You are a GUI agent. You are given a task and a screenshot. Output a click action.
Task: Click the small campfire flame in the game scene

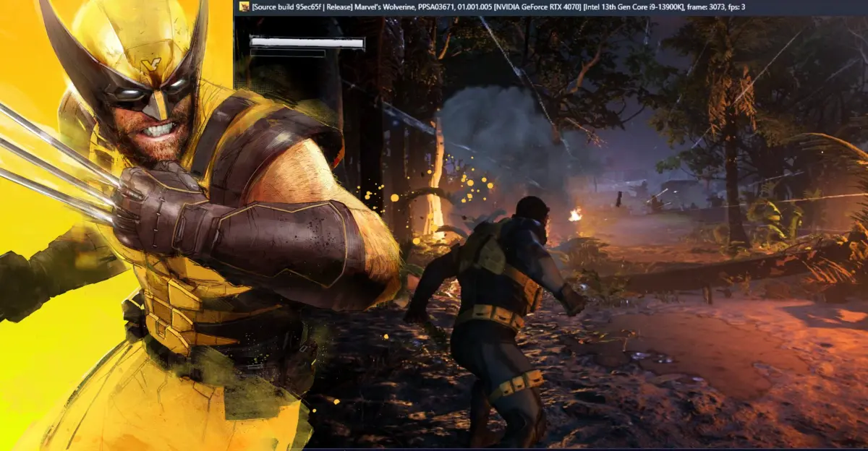(576, 215)
